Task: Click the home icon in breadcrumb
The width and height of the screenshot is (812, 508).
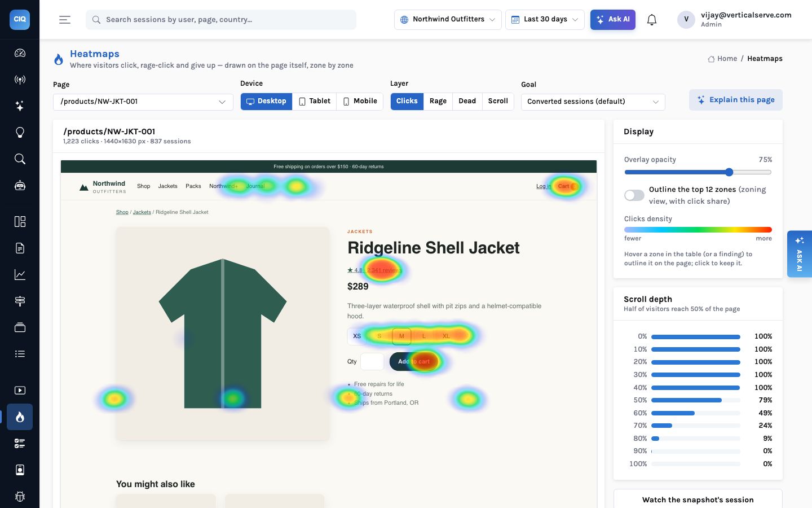Action: (711, 59)
